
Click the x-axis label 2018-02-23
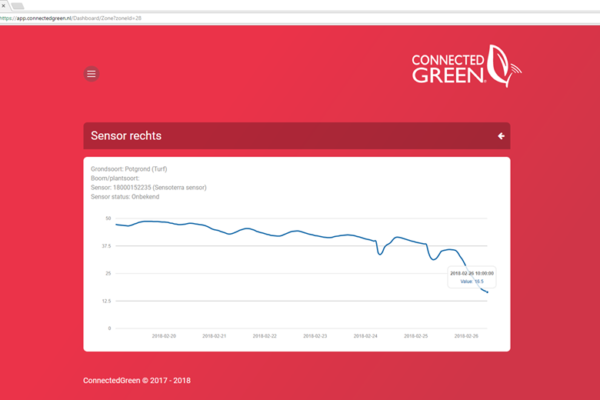pos(315,336)
